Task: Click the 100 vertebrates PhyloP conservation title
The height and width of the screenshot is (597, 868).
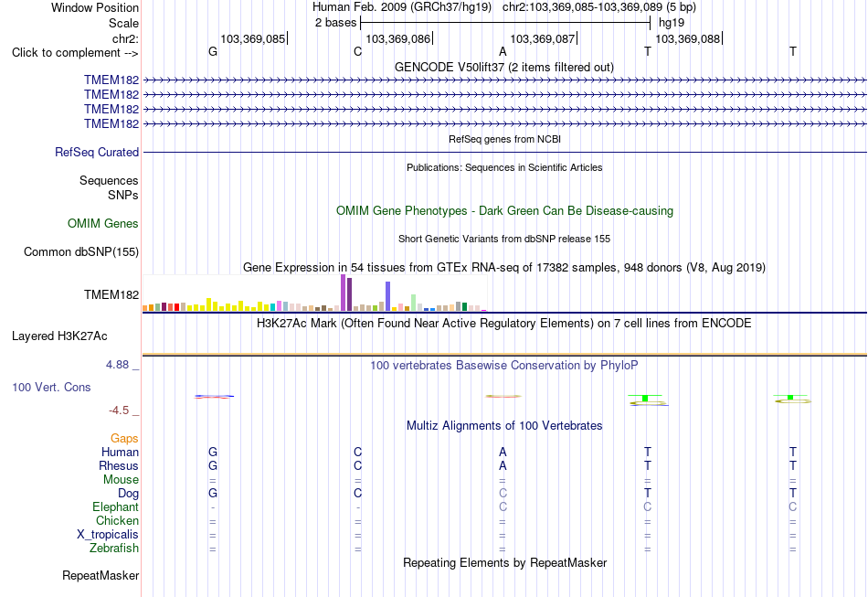Action: click(x=503, y=365)
